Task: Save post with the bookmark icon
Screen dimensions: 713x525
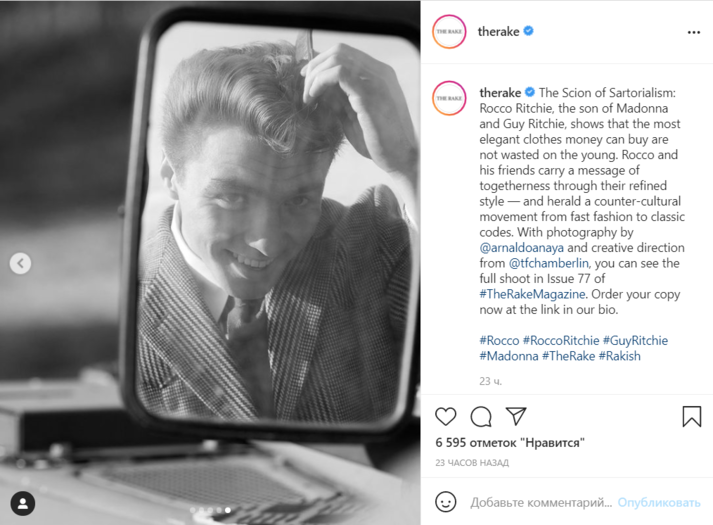Action: tap(692, 416)
